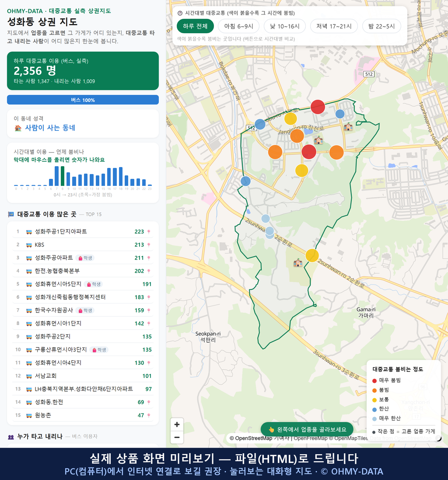
Task: Click the red 매우 붐빔 legend swatch
Action: point(374,381)
